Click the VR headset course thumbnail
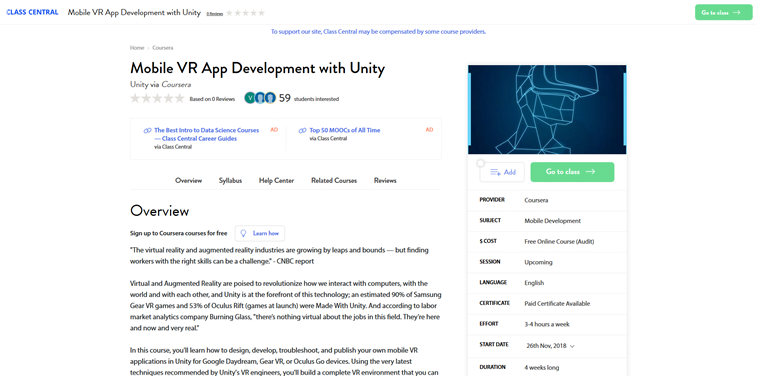The height and width of the screenshot is (376, 757). point(547,110)
